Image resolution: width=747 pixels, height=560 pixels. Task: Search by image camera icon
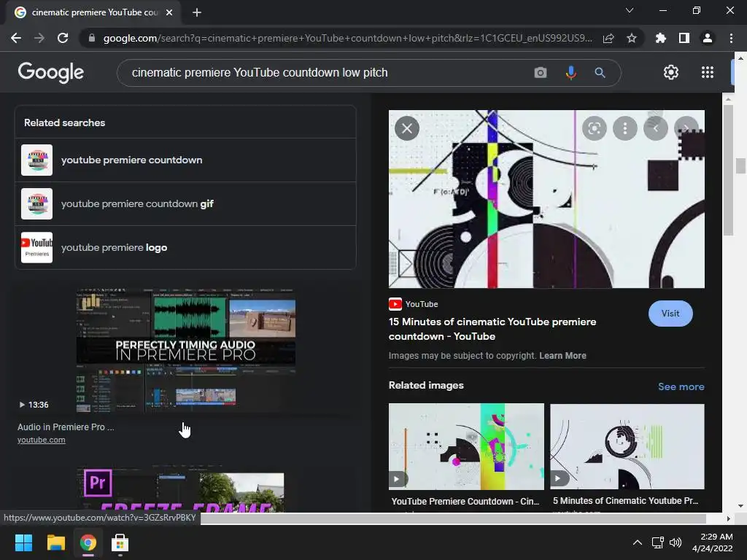coord(541,73)
